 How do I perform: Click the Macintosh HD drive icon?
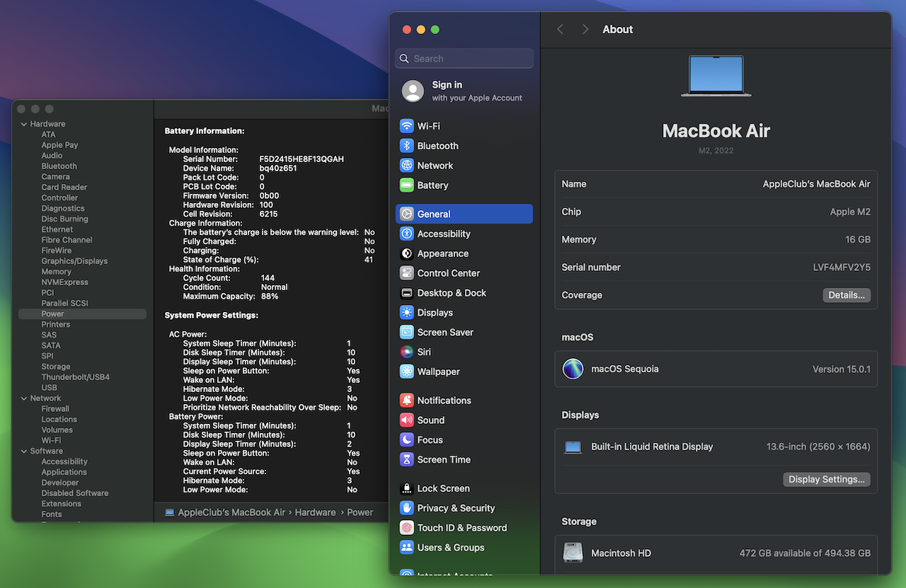[x=573, y=553]
